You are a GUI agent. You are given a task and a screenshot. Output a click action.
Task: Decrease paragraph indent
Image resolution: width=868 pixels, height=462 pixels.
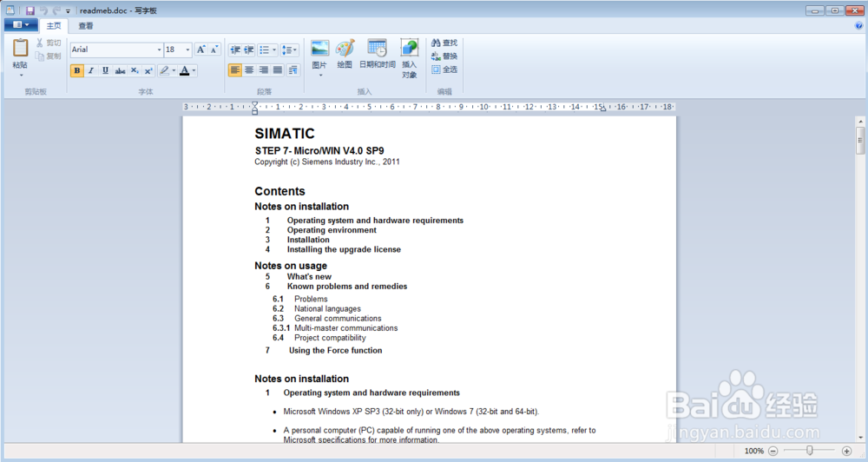[x=235, y=49]
